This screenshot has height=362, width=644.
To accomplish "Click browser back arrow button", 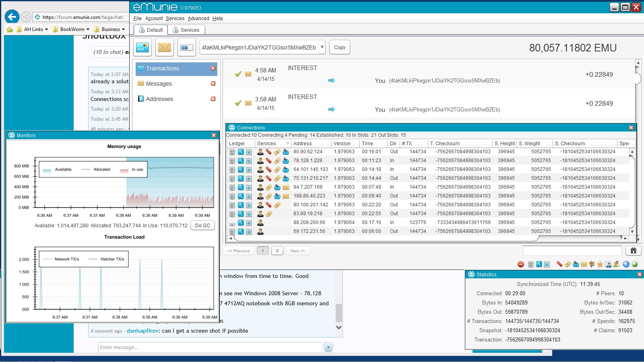I will (x=12, y=17).
